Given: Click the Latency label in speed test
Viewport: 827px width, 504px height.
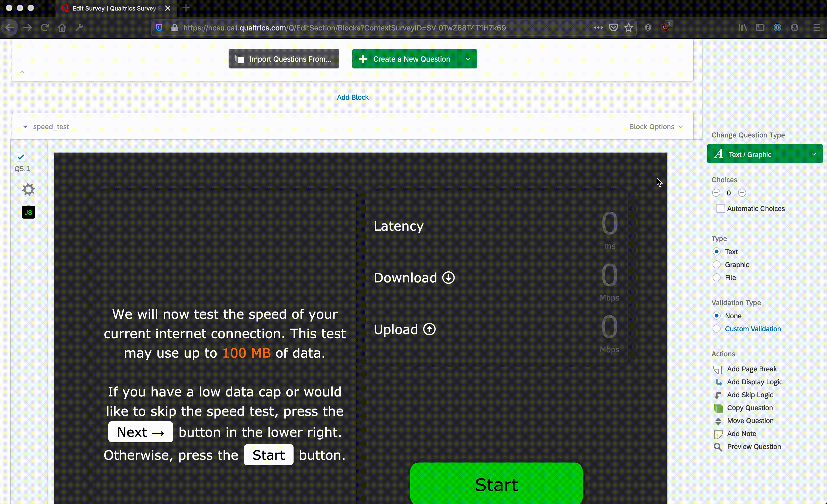Looking at the screenshot, I should [x=399, y=226].
